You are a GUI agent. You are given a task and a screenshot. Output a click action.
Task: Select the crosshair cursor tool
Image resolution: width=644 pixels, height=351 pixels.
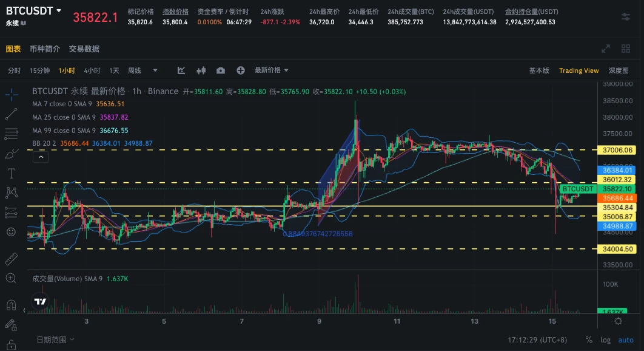click(x=11, y=95)
